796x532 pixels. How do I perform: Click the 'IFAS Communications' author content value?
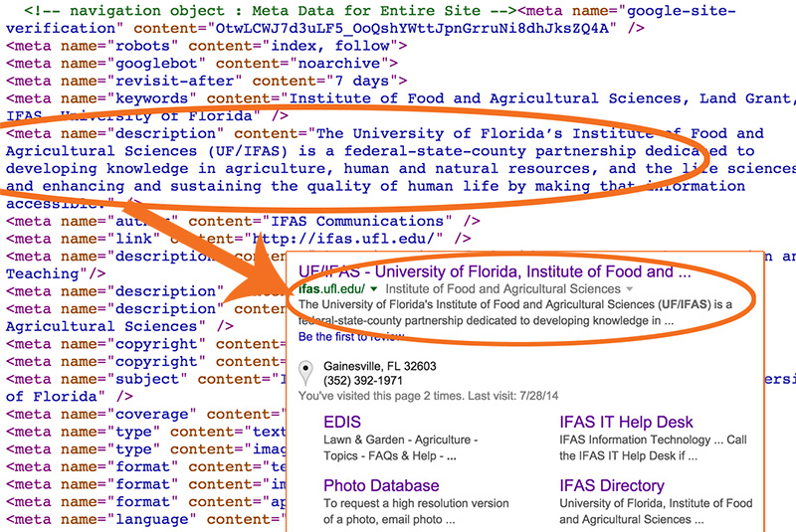[x=357, y=221]
